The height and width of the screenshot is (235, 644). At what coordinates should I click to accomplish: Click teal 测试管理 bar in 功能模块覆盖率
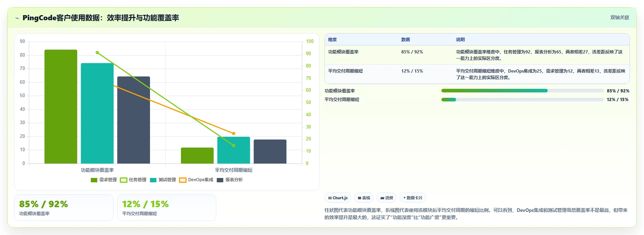tap(97, 113)
